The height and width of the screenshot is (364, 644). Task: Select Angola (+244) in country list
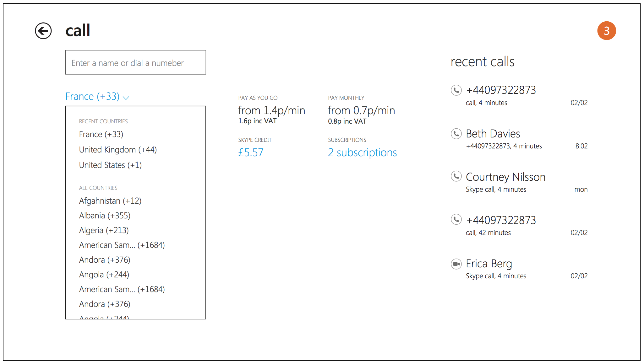(104, 275)
